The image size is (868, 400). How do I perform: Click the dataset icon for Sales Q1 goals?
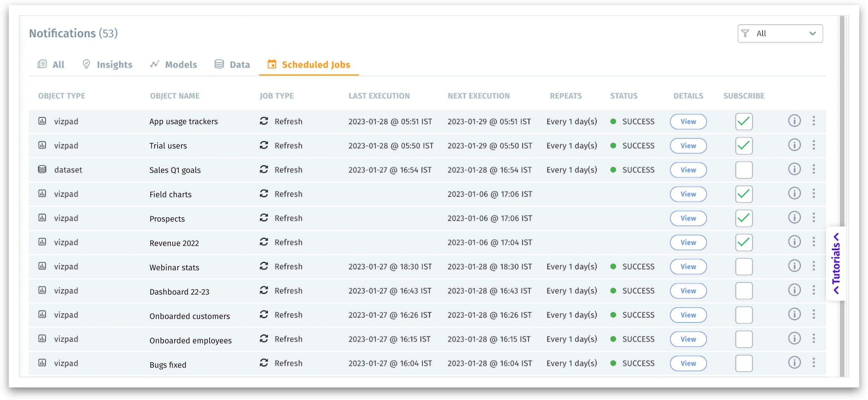click(x=42, y=169)
